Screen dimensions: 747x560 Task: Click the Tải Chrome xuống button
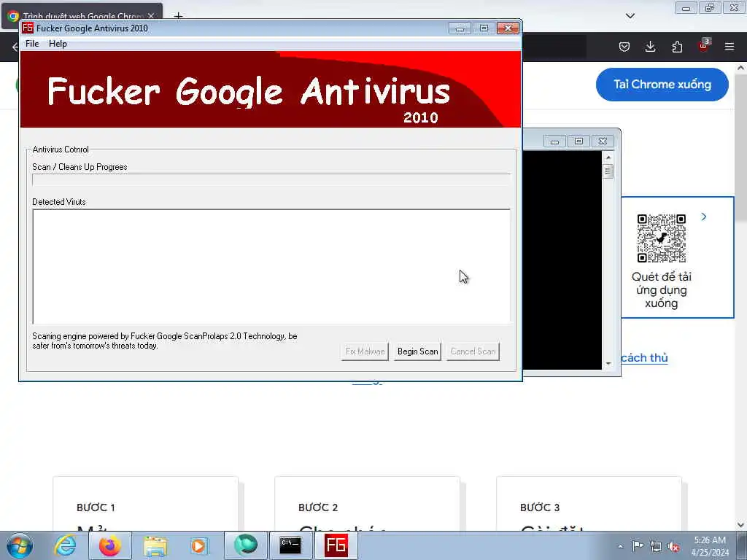pos(662,85)
